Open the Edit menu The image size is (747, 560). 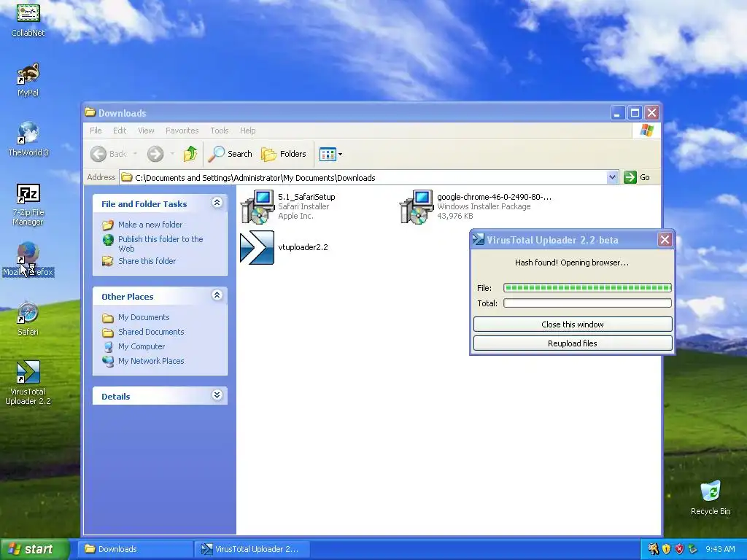[120, 131]
